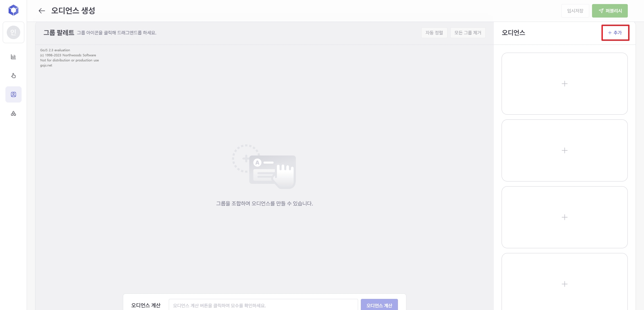Open the bar chart analytics sidebar icon
Image resolution: width=644 pixels, height=310 pixels.
(x=14, y=57)
